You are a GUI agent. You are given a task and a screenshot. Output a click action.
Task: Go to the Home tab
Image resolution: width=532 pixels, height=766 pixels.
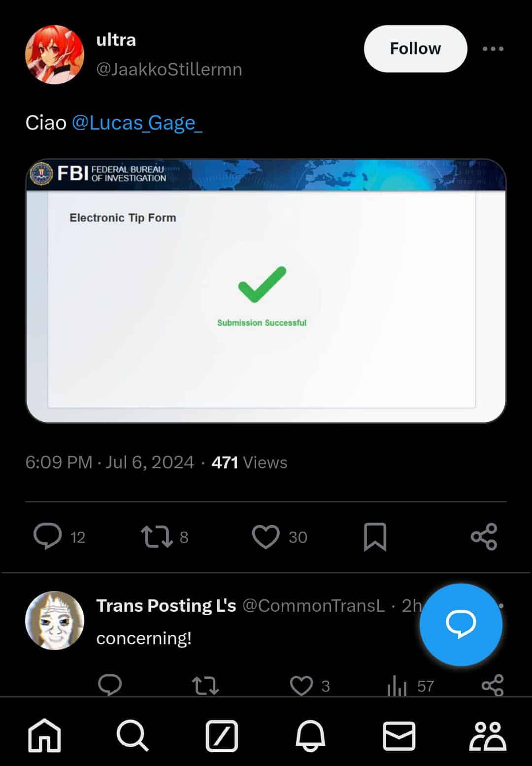click(x=44, y=735)
